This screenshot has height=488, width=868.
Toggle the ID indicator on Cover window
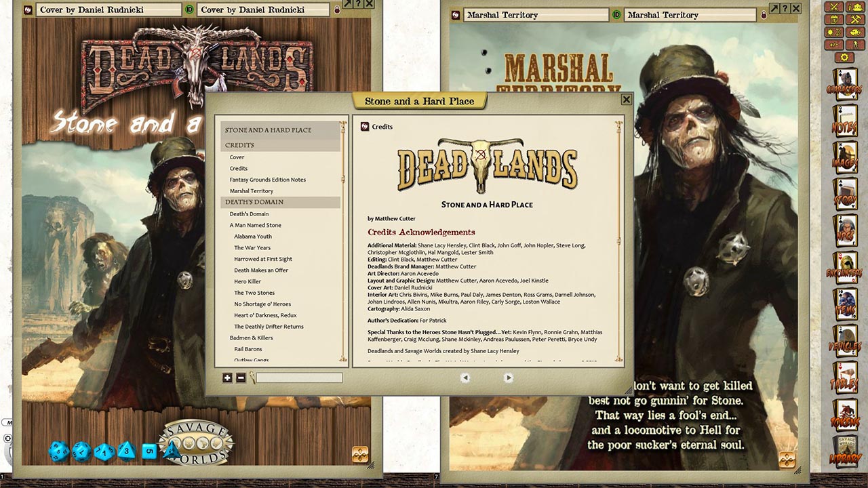pyautogui.click(x=190, y=10)
